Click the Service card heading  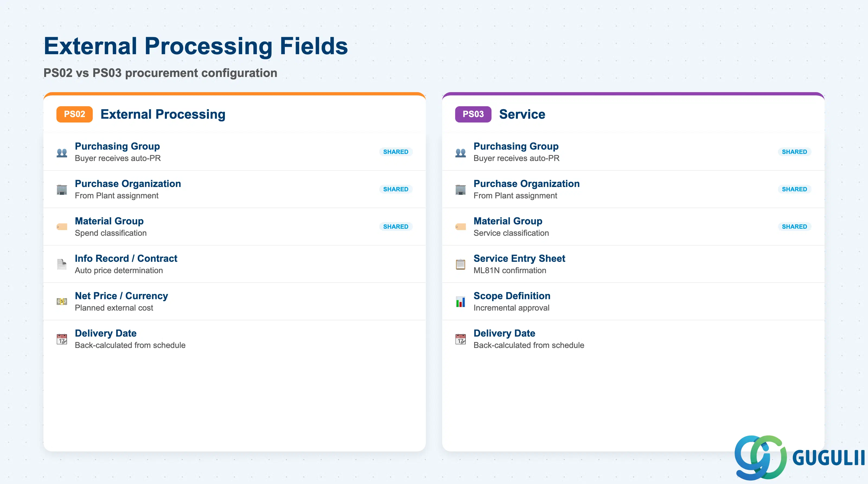[x=522, y=114]
